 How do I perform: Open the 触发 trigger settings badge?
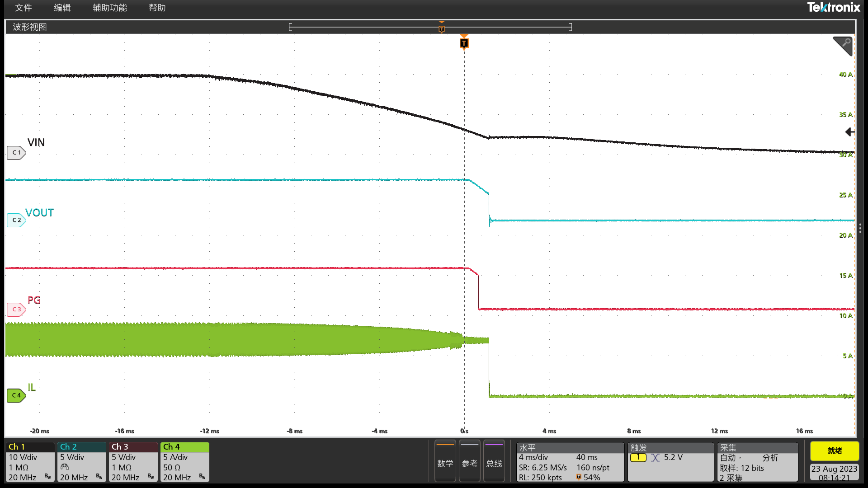pyautogui.click(x=670, y=462)
